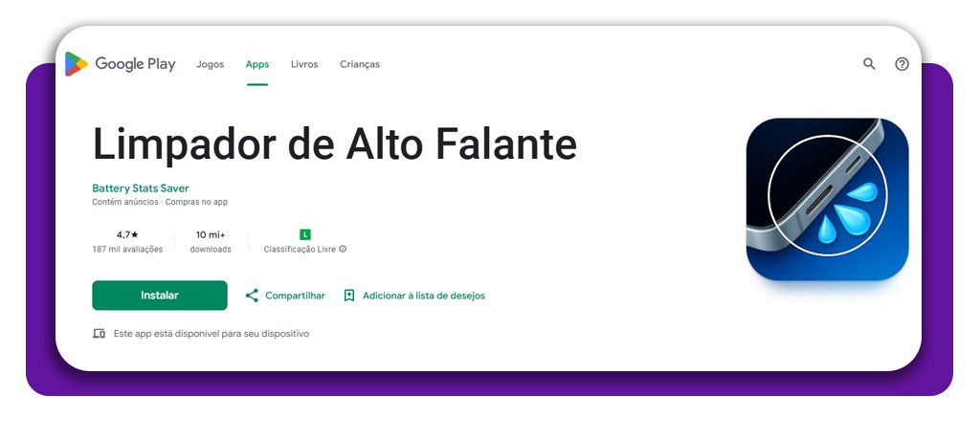The width and height of the screenshot is (980, 440).
Task: Open the help question mark icon
Action: coord(902,64)
